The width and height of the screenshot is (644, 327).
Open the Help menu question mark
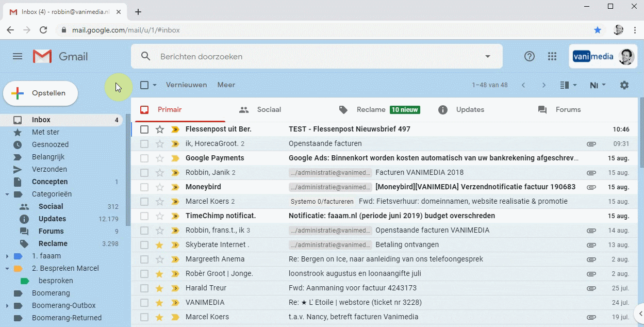[x=529, y=56]
